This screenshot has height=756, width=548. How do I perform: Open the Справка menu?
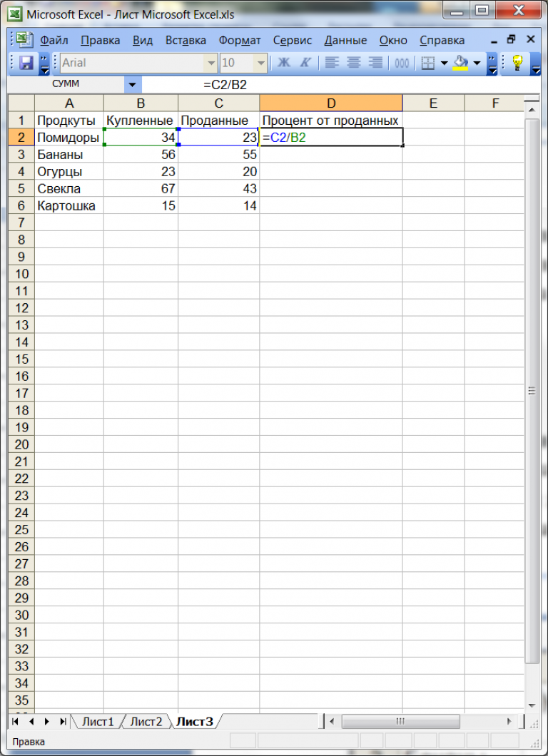[x=442, y=41]
